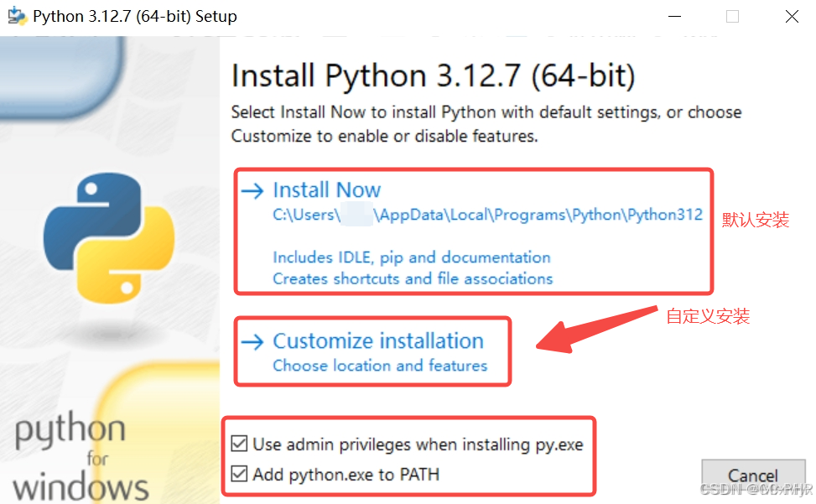Click the arrow icon beside Customize installation
Screen dimensions: 816x504
[x=253, y=341]
